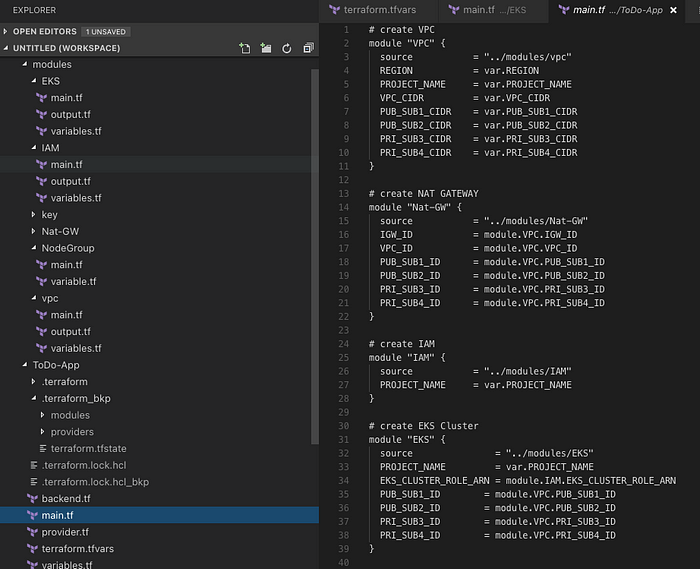Click the New File icon in explorer header
Viewport: 700px width, 569px height.
coord(245,48)
